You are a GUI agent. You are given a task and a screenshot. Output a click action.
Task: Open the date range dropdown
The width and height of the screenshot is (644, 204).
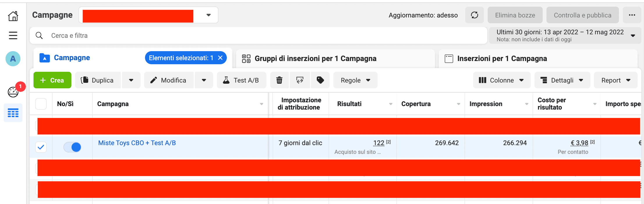pyautogui.click(x=565, y=35)
